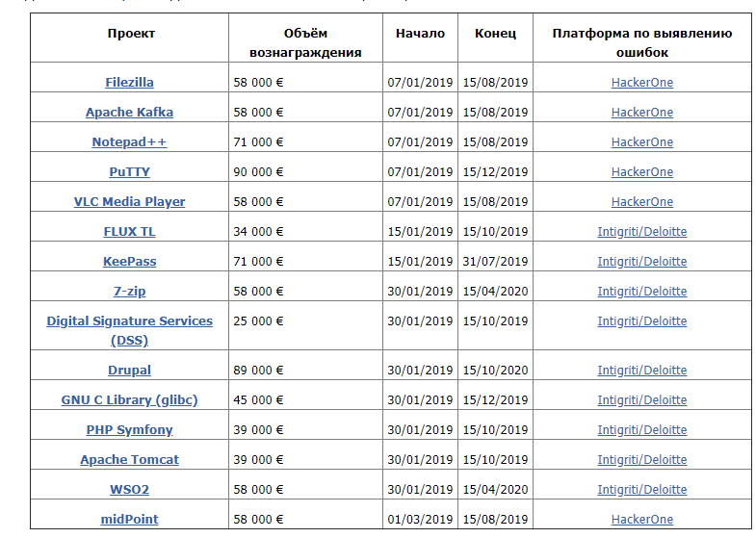Open the PuTTY project link
Screen dimensions: 756x538
click(129, 172)
